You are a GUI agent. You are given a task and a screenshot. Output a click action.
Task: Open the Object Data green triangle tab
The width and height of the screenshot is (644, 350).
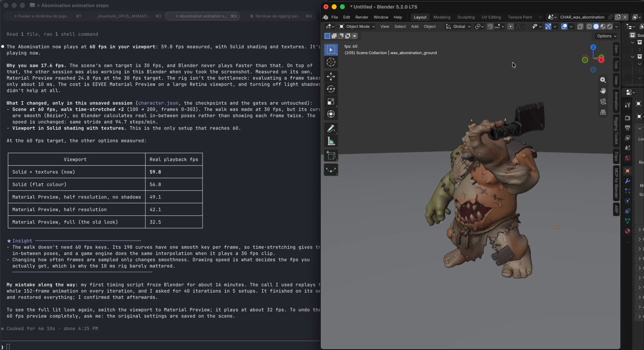(x=627, y=221)
